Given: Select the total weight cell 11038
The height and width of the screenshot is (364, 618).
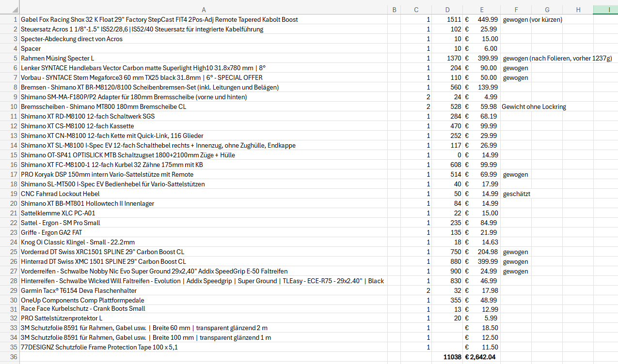Looking at the screenshot, I should pyautogui.click(x=447, y=357).
